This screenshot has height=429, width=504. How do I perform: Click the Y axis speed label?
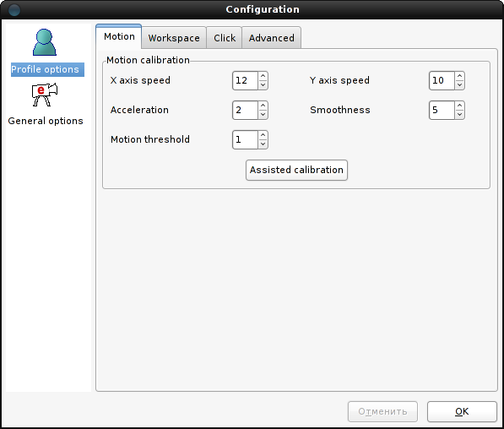339,80
